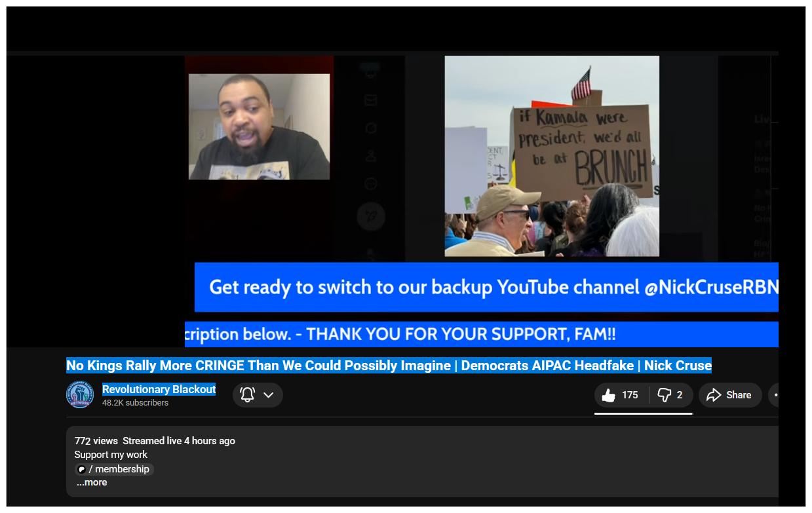Click the blue backup channel banner in video
Screen dimensions: 812x513
pos(486,287)
